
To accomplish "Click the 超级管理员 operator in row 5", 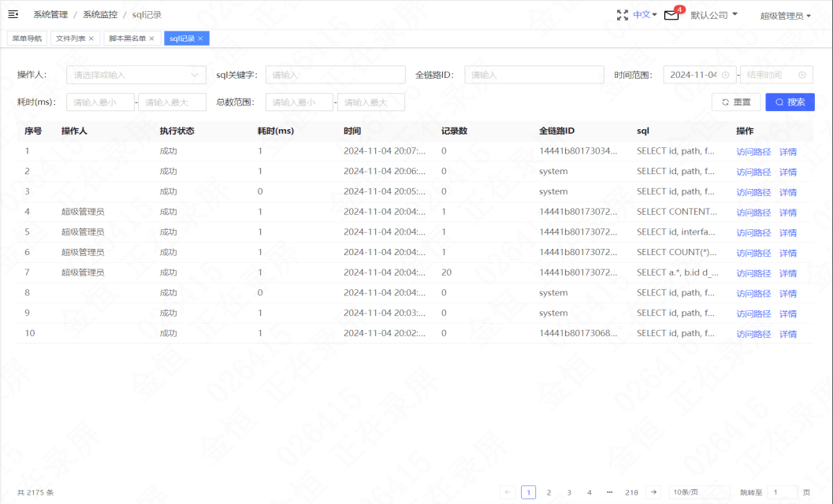I will click(x=83, y=232).
